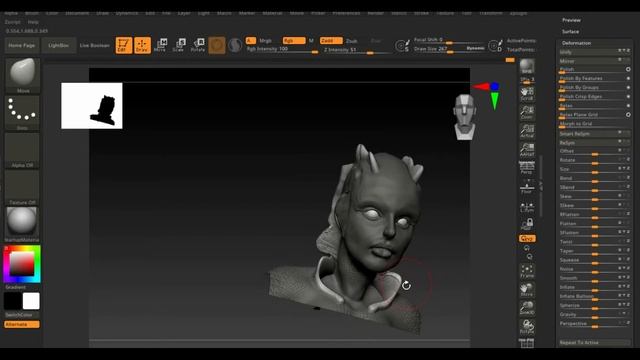Toggle the Polish slider circle option
This screenshot has height=360, width=640.
tap(628, 69)
